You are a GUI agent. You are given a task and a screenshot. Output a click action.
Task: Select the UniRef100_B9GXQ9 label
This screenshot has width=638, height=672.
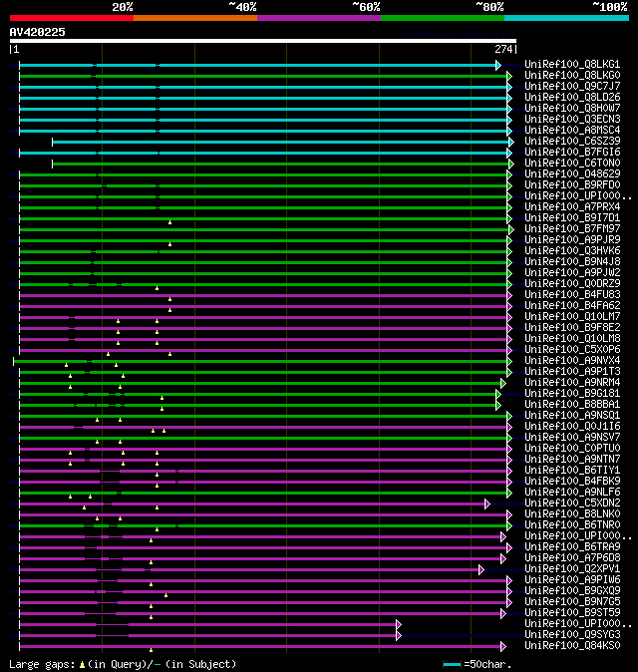(x=572, y=591)
